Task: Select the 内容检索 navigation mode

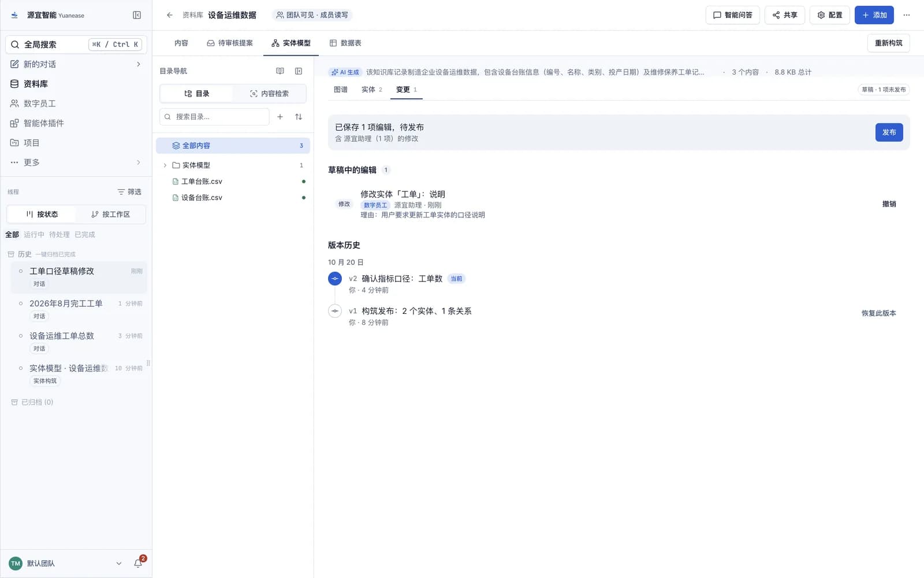Action: click(269, 94)
